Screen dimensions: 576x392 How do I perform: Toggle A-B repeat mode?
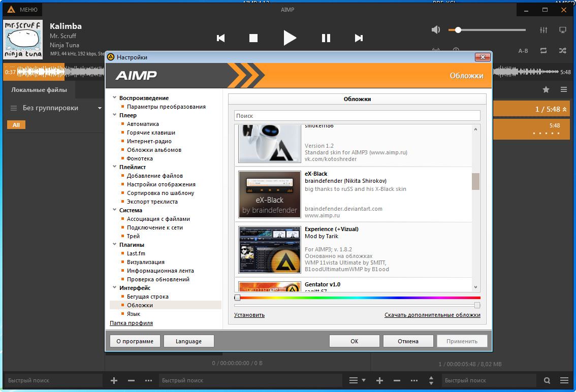523,51
